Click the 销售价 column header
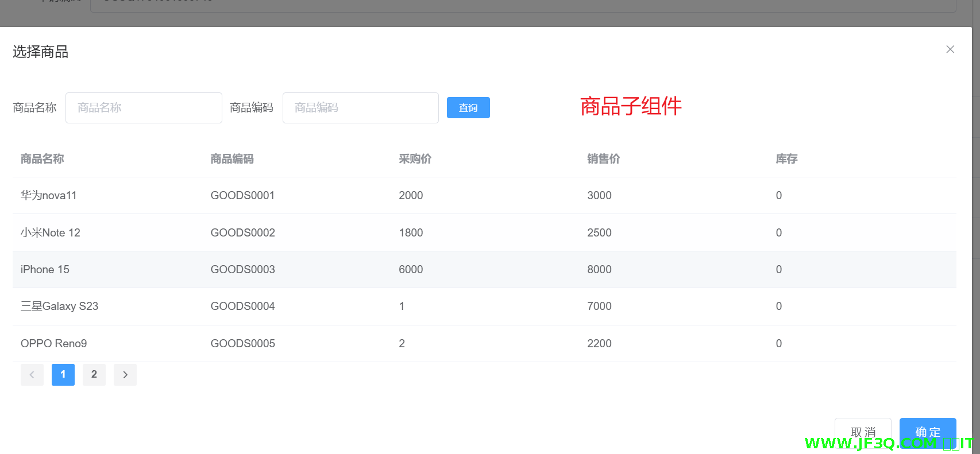980x454 pixels. click(603, 159)
